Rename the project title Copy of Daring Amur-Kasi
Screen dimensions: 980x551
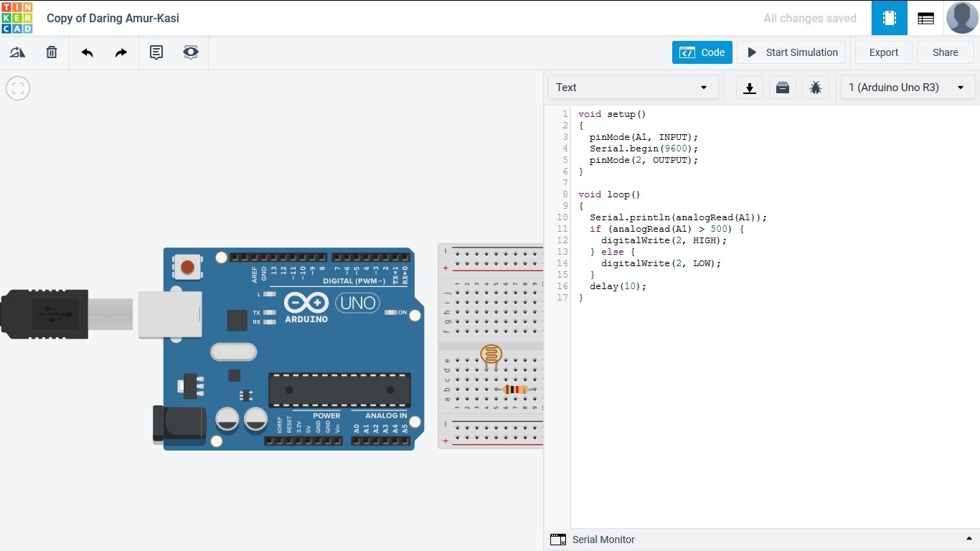pos(113,18)
